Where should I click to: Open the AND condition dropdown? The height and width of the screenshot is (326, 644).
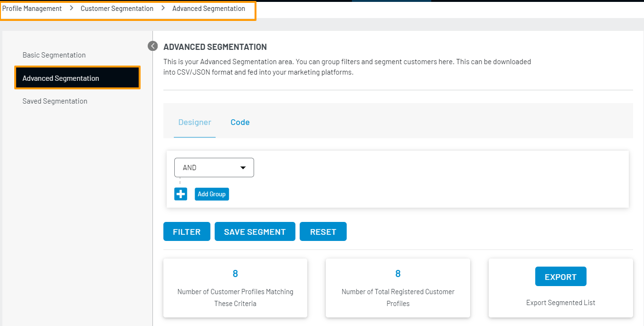coord(214,168)
